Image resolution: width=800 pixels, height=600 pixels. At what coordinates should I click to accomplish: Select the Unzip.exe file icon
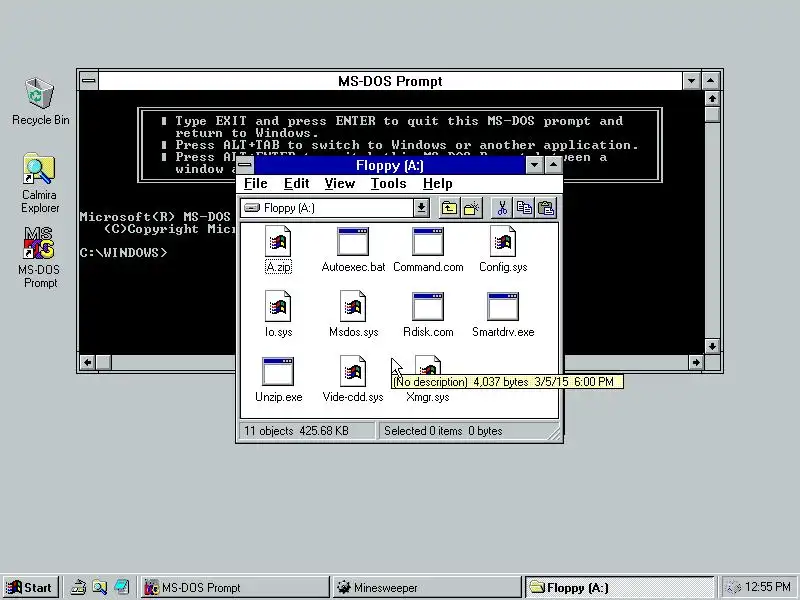[278, 371]
